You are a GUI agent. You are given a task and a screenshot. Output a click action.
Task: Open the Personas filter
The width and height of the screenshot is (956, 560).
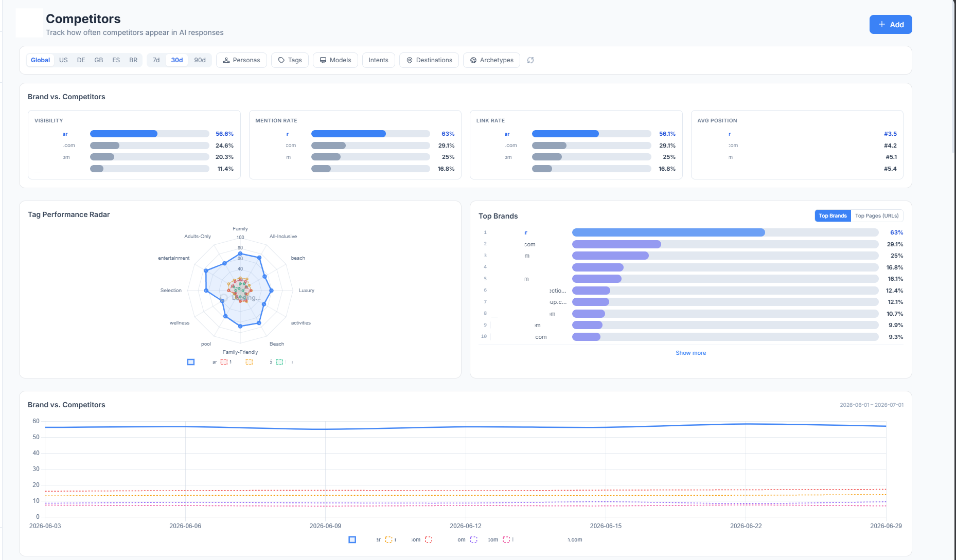(x=241, y=60)
